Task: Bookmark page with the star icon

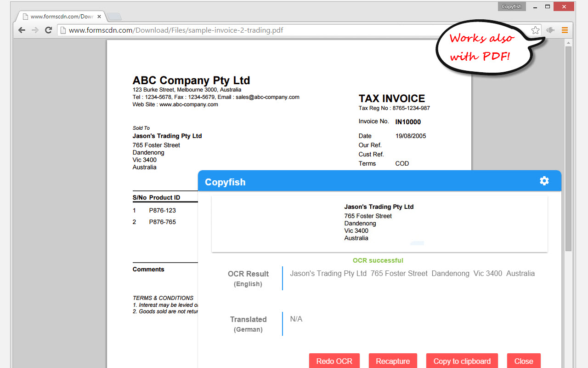Action: tap(535, 30)
